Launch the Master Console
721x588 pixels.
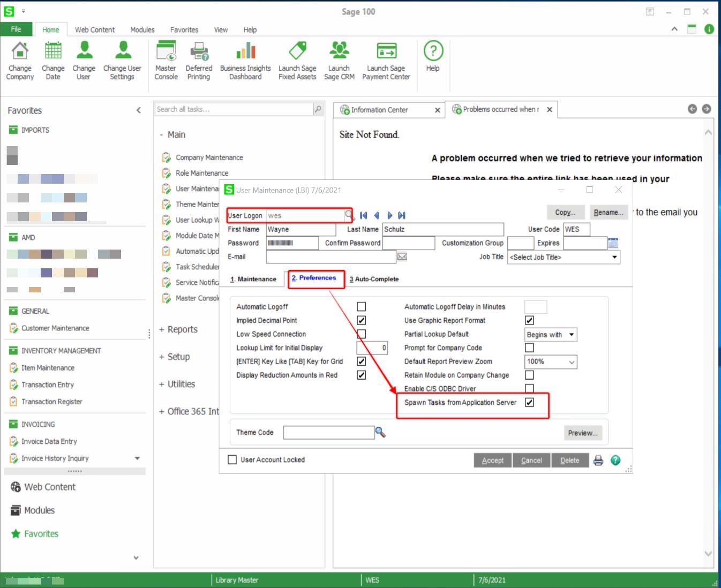pos(166,61)
